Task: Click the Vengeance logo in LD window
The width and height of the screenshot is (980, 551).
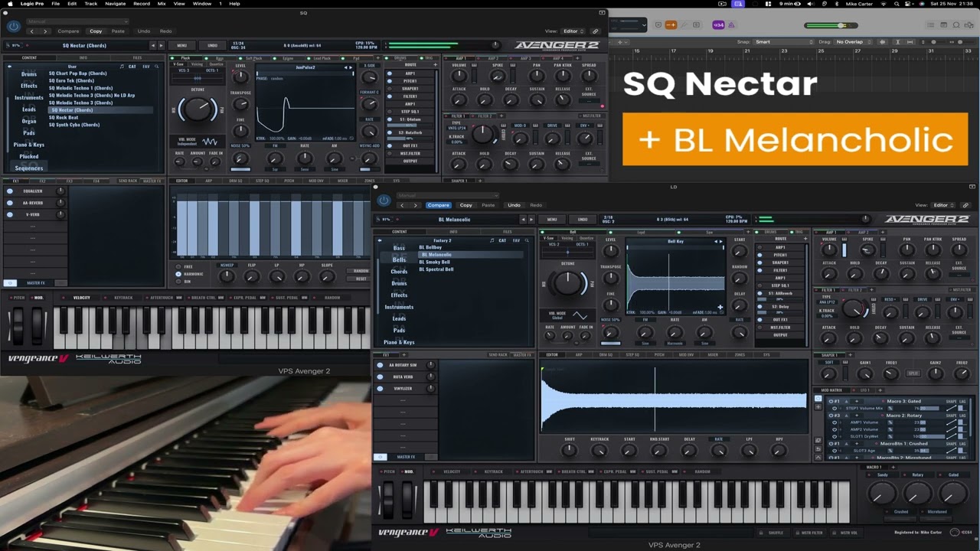Action: click(x=408, y=533)
